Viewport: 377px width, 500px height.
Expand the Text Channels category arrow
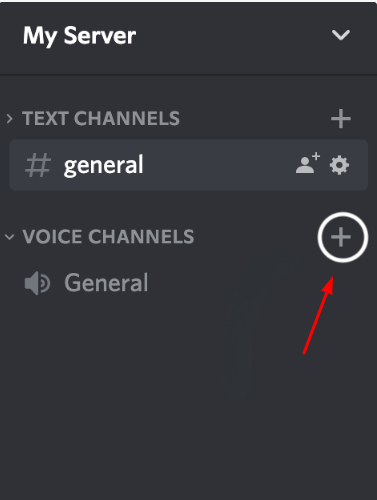[x=10, y=118]
